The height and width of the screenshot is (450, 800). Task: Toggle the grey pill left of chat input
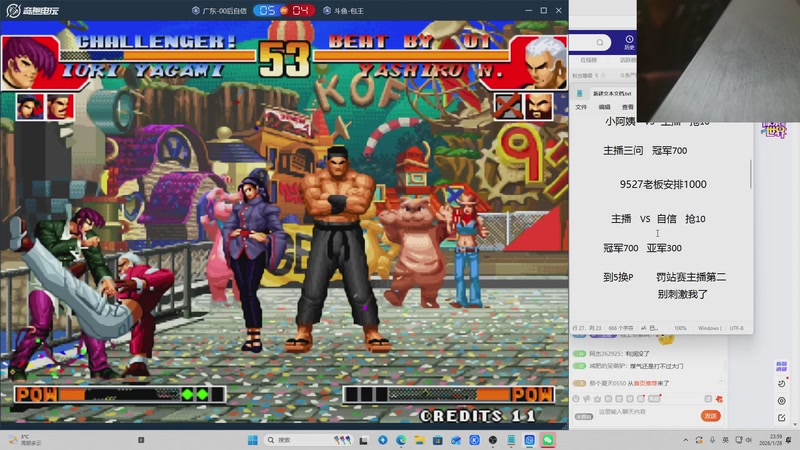[x=584, y=416]
